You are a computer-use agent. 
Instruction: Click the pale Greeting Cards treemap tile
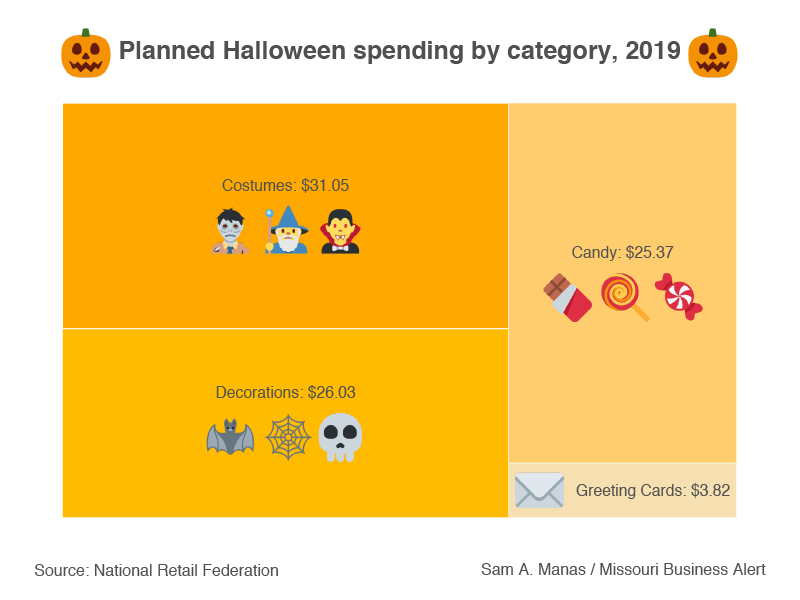622,508
